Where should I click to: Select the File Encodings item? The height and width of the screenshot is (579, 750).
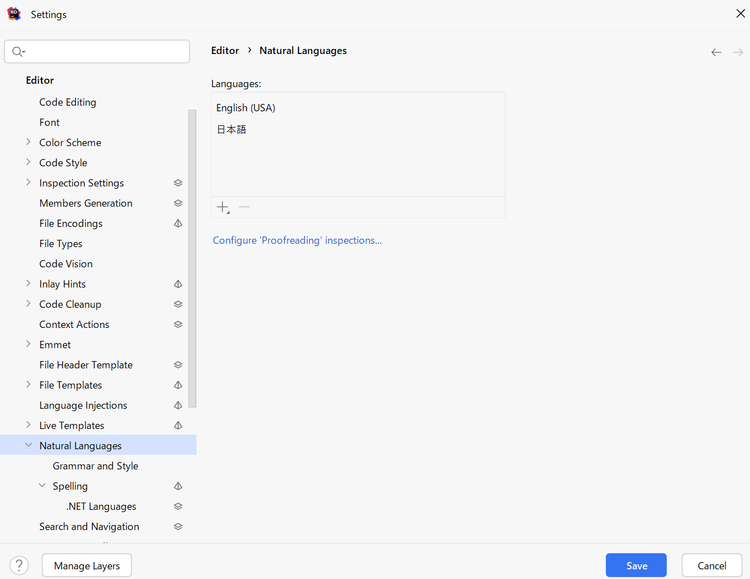(71, 223)
